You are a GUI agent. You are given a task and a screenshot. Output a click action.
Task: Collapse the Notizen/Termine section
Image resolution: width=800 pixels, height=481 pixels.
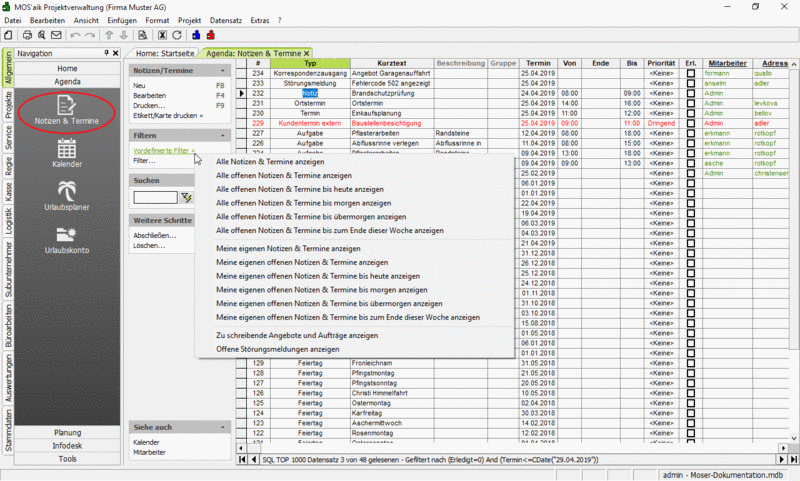[222, 71]
